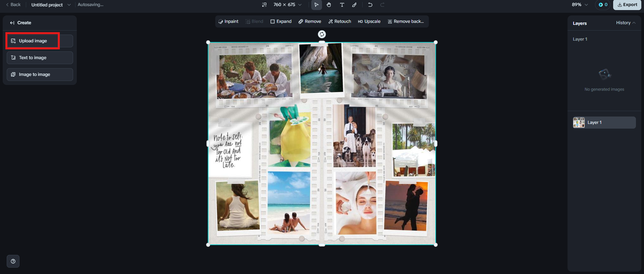Check the credits counter showing 0
Viewport: 644px width, 274px height.
[603, 5]
